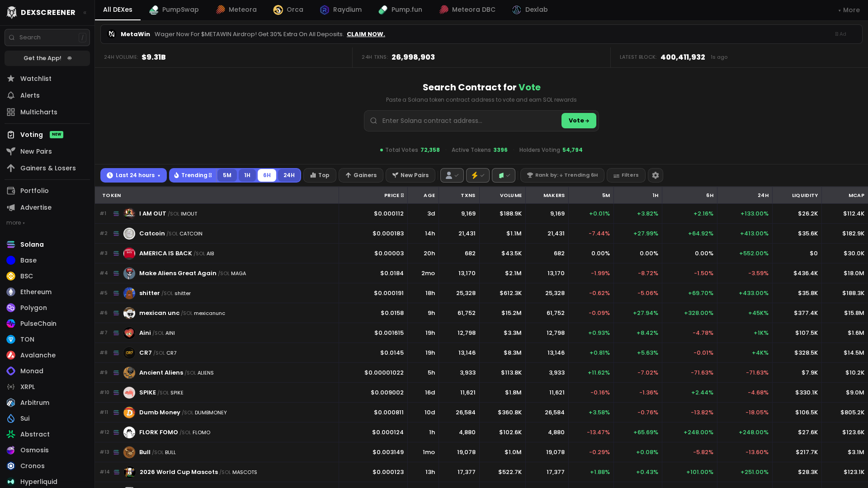Click Get the App! button
868x488 pixels.
[47, 58]
